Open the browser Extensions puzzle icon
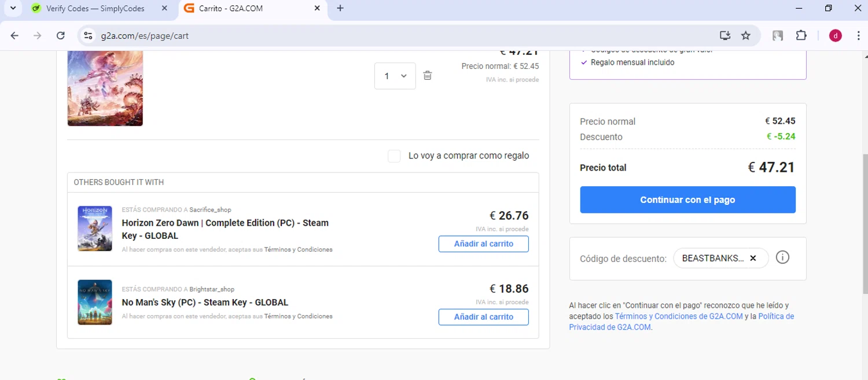 pos(801,36)
